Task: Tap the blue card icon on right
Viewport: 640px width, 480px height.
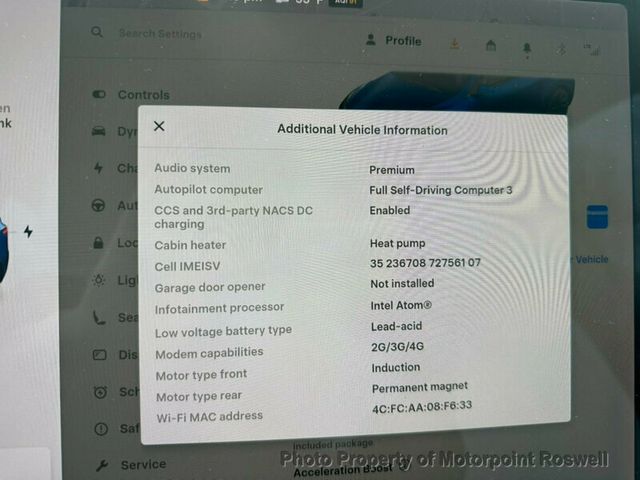Action: point(597,216)
